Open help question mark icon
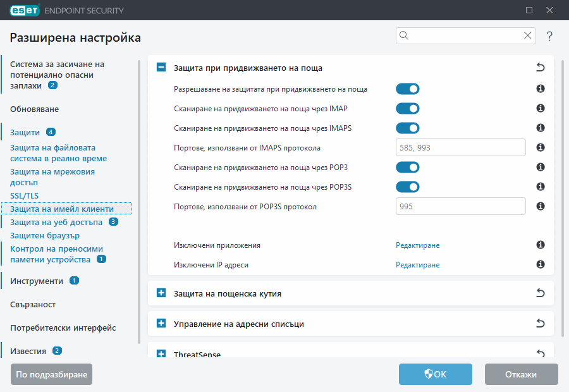 [x=549, y=37]
